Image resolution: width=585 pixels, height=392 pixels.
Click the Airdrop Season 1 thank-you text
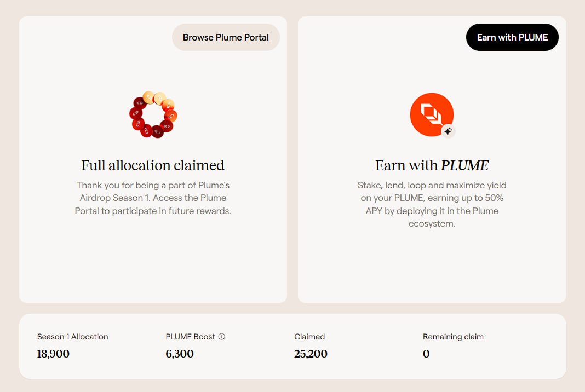pyautogui.click(x=153, y=198)
